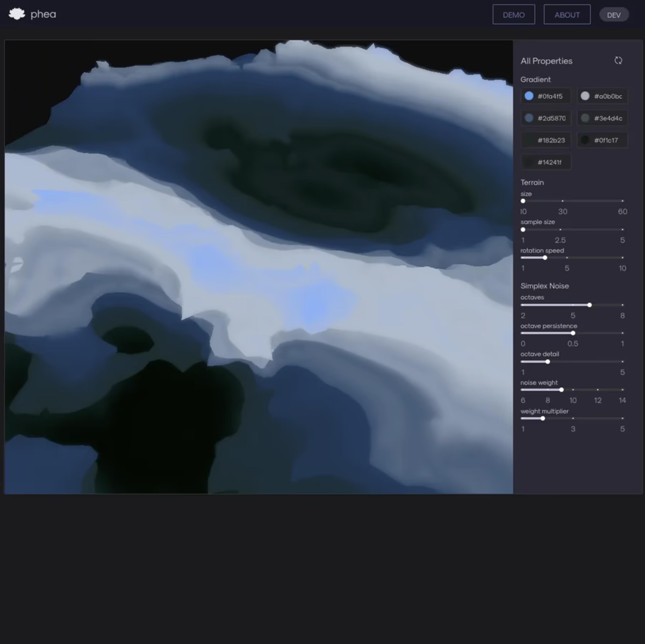Click the Simplex Noise section label
645x644 pixels.
pyautogui.click(x=544, y=286)
